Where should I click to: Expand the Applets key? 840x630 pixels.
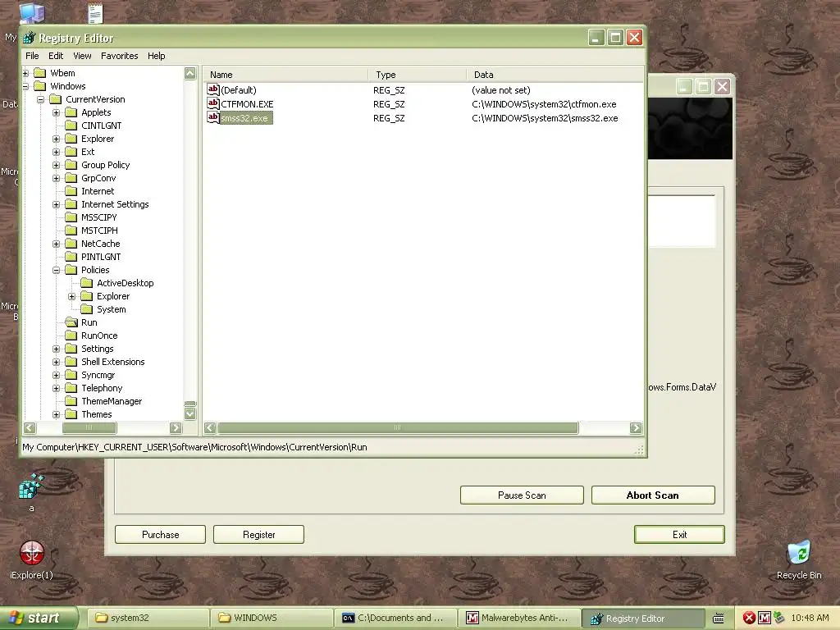(x=57, y=112)
